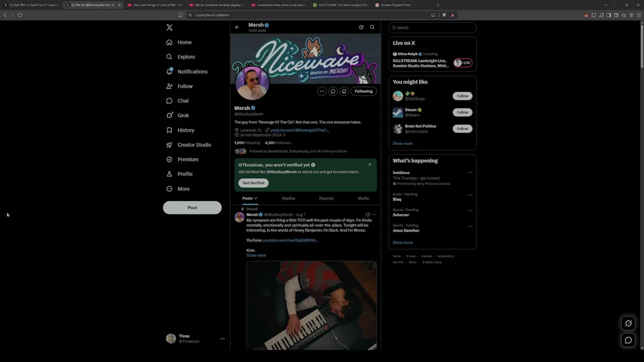Viewport: 644px width, 362px height.
Task: Search Mersh's posts via the magnifier icon
Action: (372, 27)
